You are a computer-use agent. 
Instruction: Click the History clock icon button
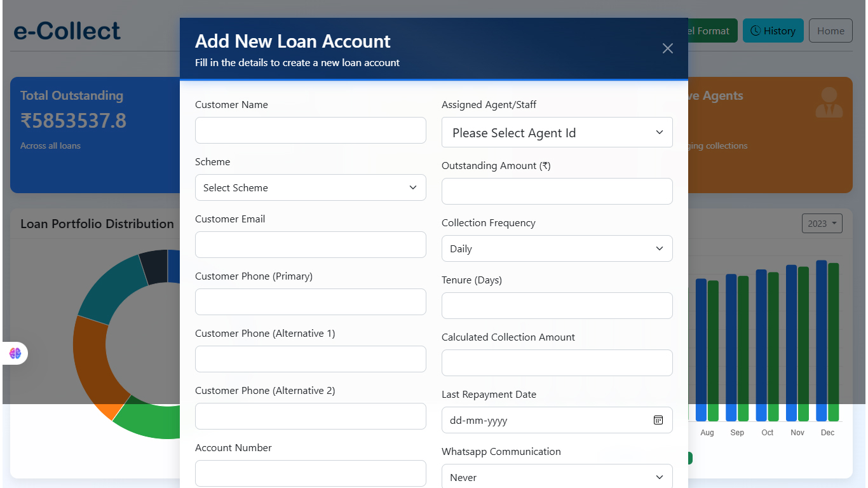(x=773, y=30)
